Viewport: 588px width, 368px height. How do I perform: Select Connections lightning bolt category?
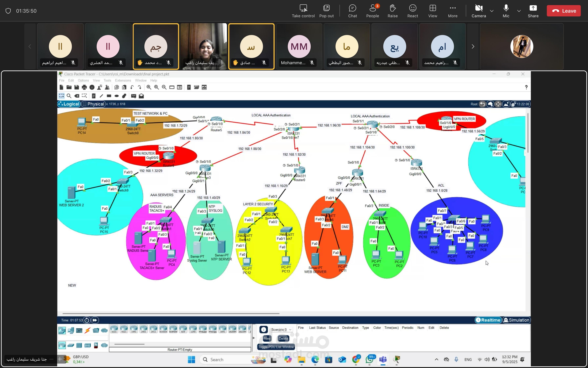point(87,331)
